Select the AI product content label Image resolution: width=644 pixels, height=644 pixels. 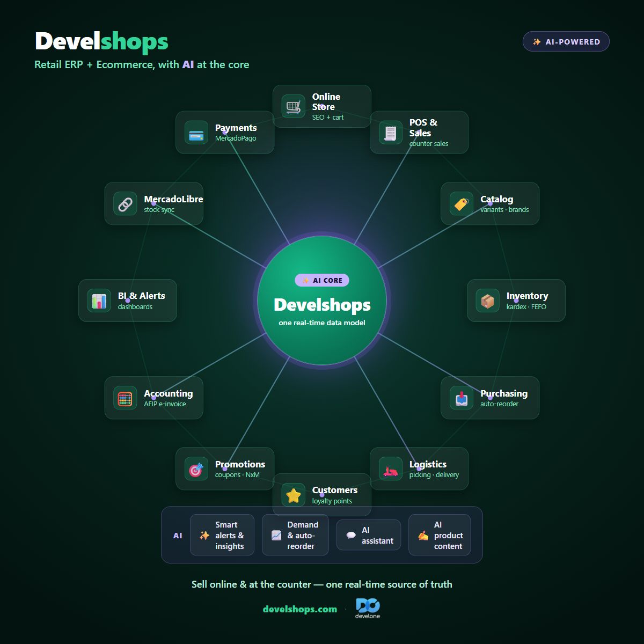coord(448,535)
